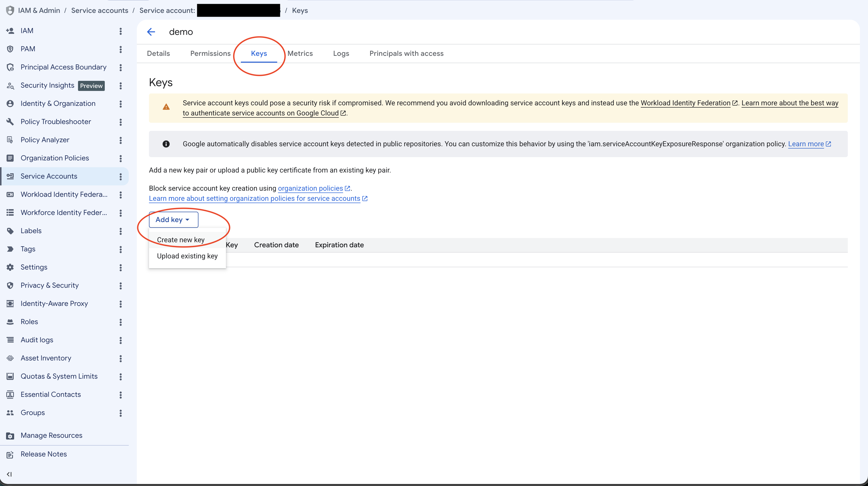868x486 pixels.
Task: Click the organization policies link
Action: click(x=310, y=188)
